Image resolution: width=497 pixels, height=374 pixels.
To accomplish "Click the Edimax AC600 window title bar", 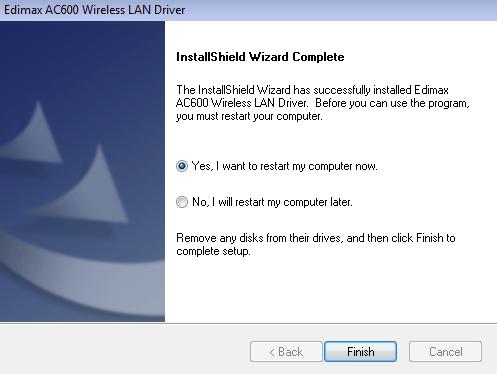I will [x=248, y=10].
